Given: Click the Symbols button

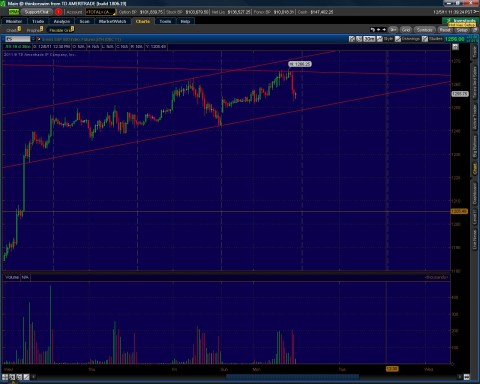Looking at the screenshot, I should coord(424,30).
